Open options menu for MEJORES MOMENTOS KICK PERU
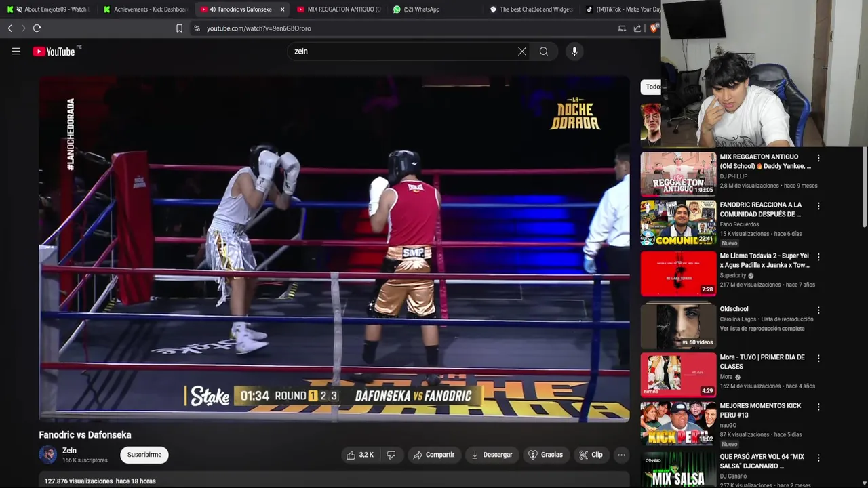 click(818, 407)
